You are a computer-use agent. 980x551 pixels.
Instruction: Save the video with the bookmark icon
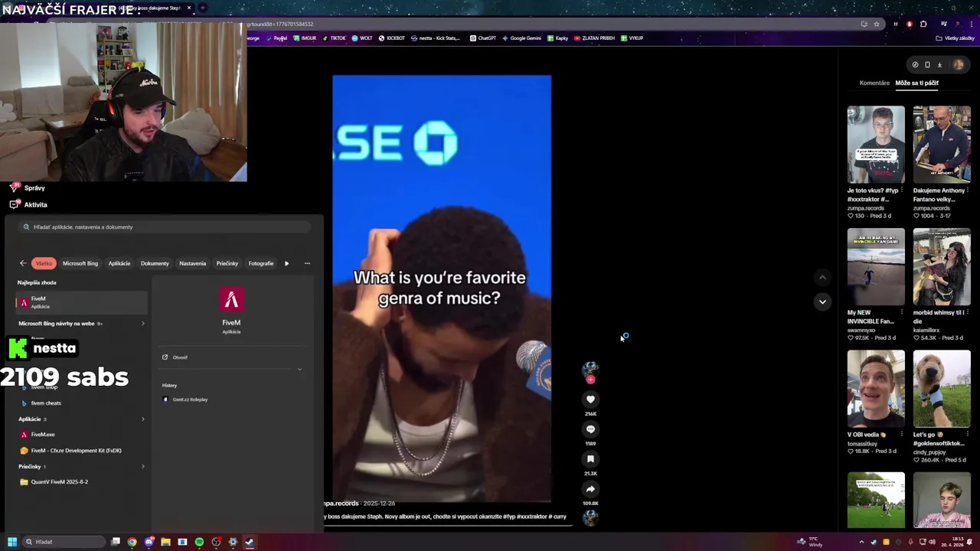coord(590,459)
